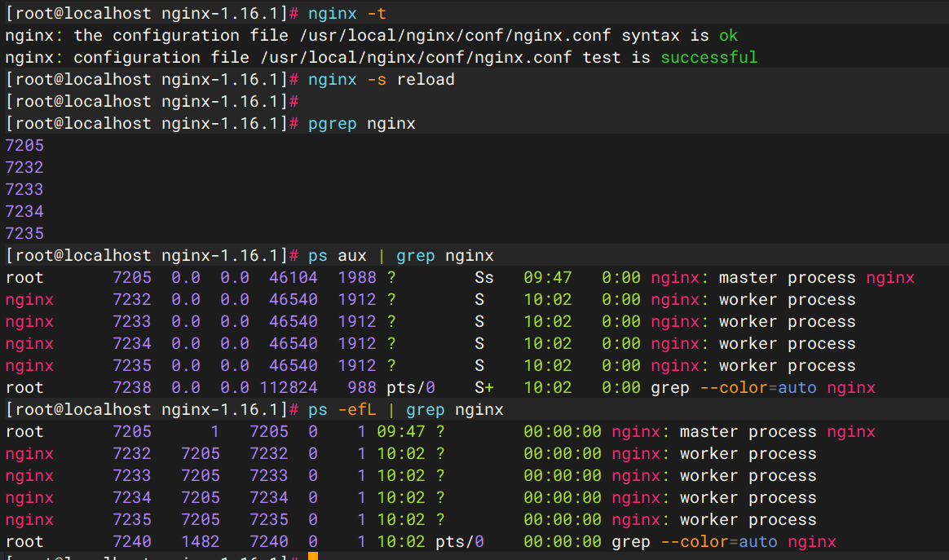The height and width of the screenshot is (560, 949).
Task: Click parent PID 1 in the ps -efL master row
Action: pyautogui.click(x=214, y=432)
